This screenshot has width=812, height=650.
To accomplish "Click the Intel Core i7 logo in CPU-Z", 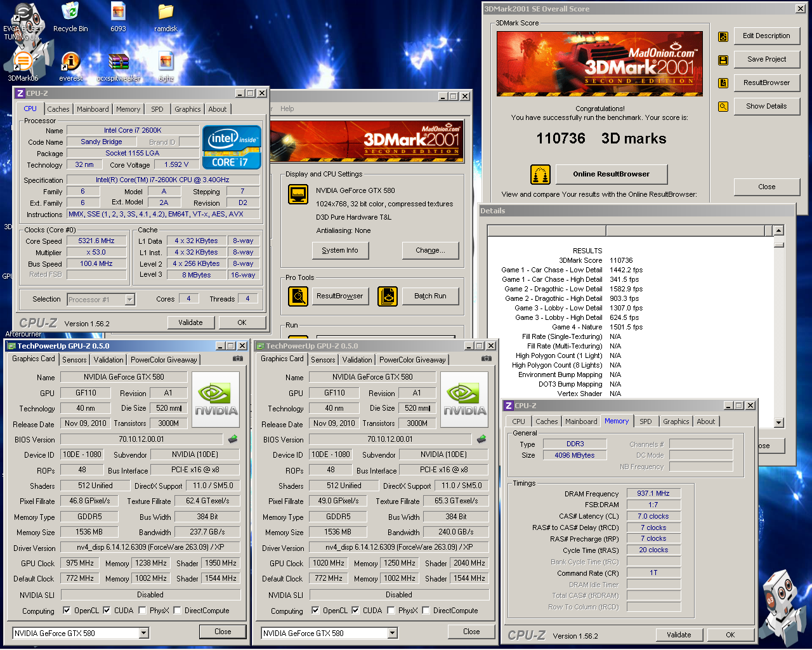I will pyautogui.click(x=232, y=147).
